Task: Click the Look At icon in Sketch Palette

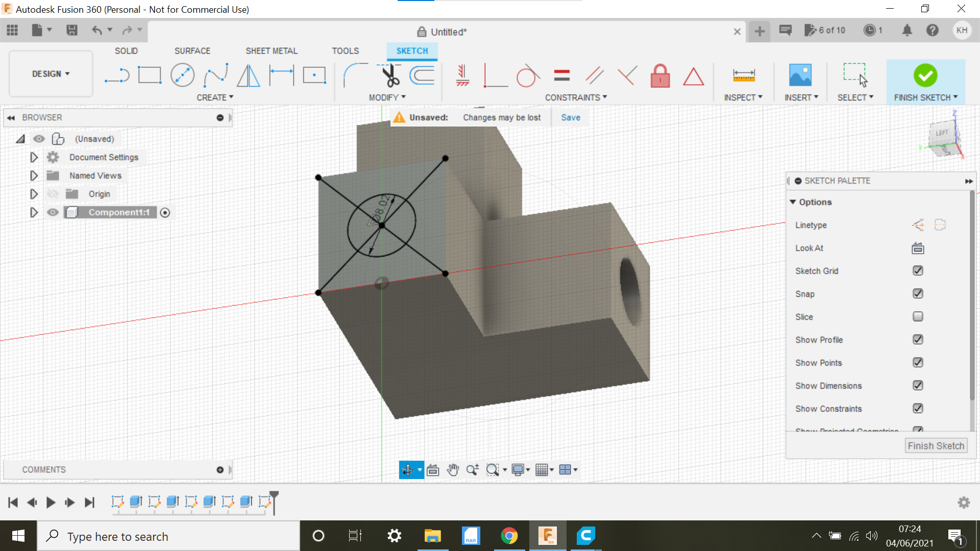Action: click(917, 248)
